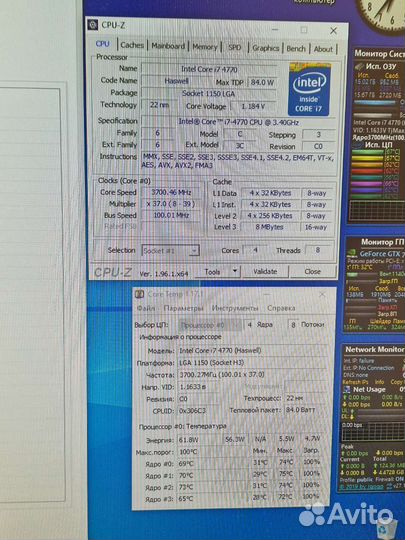Open the About tab in CPU-Z

[323, 49]
